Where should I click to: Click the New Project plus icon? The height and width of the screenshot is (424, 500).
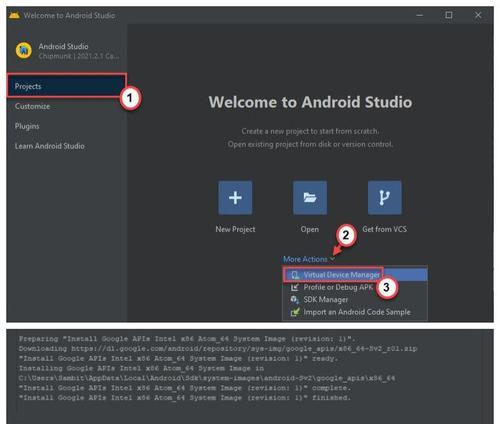point(235,198)
